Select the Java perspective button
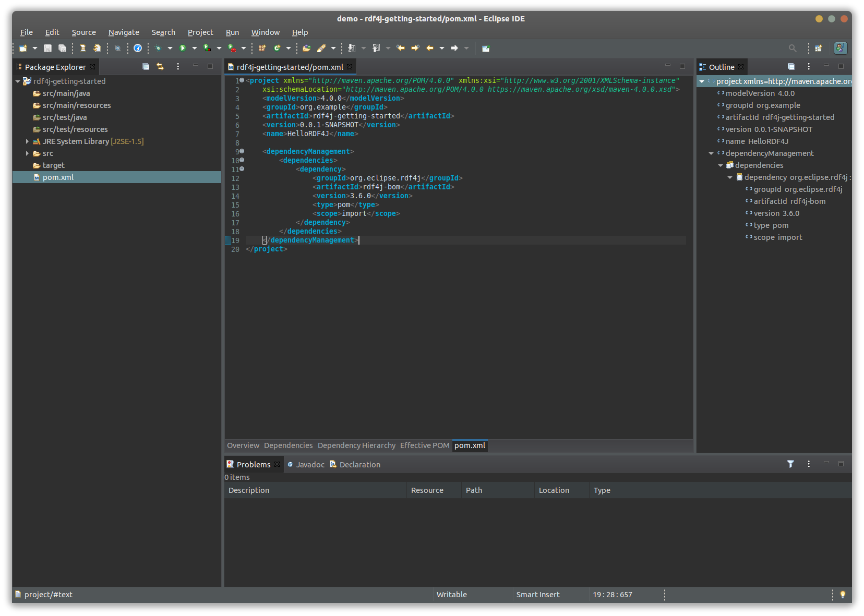The height and width of the screenshot is (616, 864). 841,49
